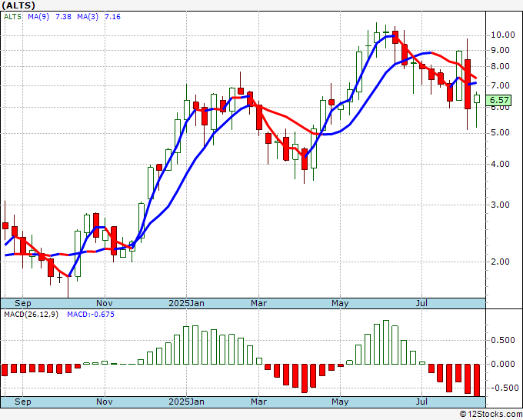Click the current price tag 6.57
The image size is (523, 420).
pos(499,100)
